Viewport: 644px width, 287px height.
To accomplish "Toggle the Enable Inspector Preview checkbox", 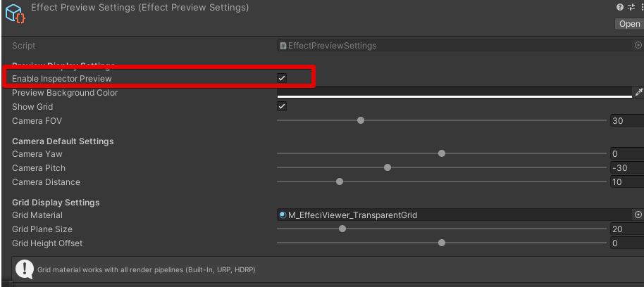I will click(282, 78).
